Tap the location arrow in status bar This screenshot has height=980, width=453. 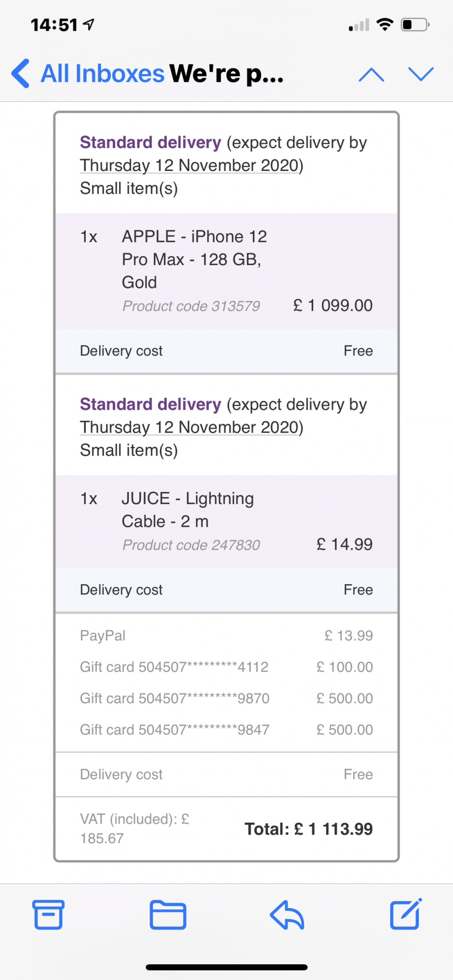point(89,24)
